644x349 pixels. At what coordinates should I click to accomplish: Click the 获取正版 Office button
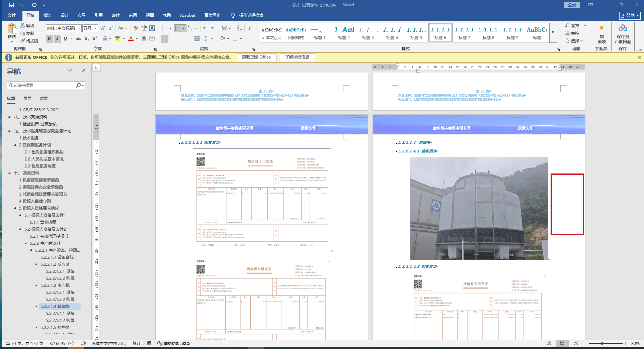256,57
